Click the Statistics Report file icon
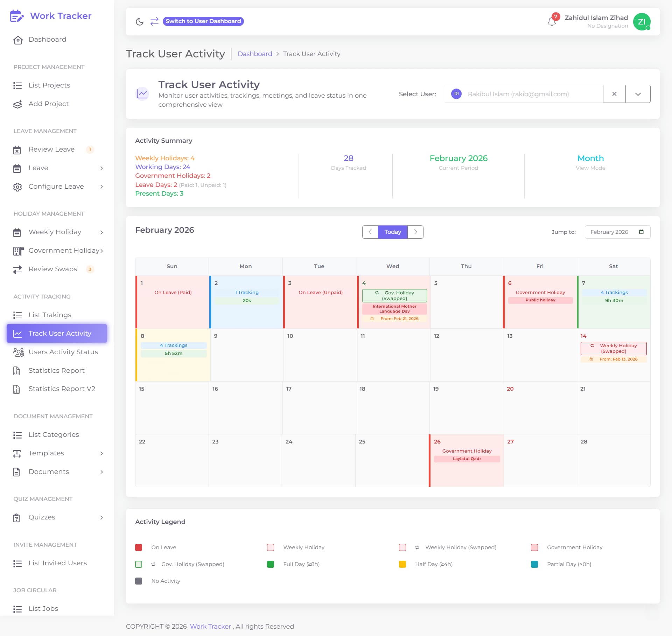The image size is (672, 636). click(x=16, y=371)
